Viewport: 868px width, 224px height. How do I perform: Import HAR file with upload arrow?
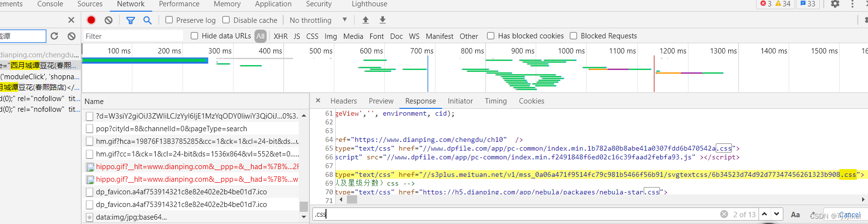point(365,20)
